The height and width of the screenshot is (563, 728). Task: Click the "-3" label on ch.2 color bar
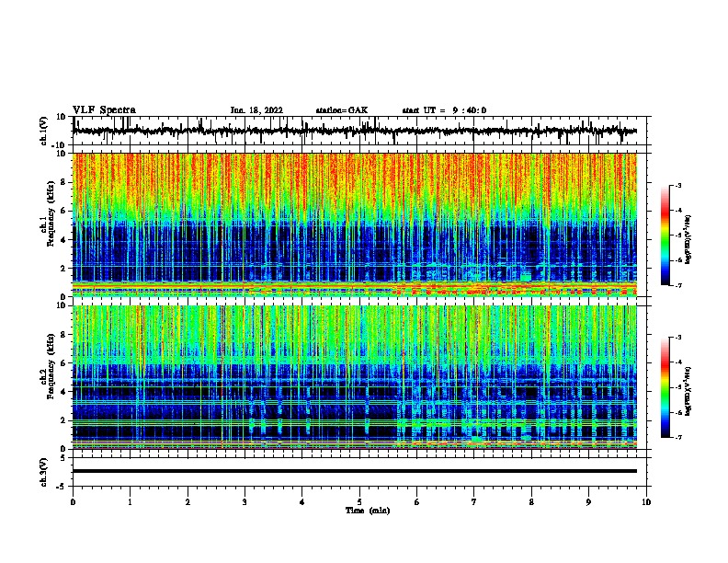click(677, 338)
